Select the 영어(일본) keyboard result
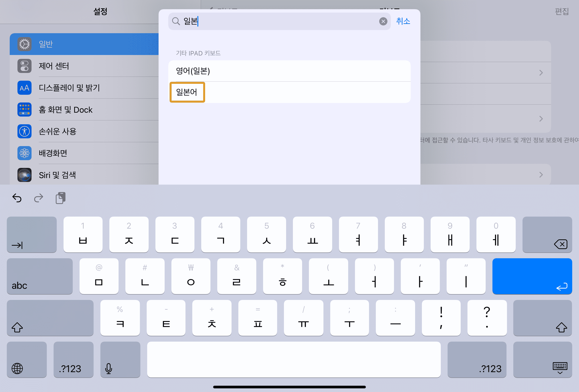Viewport: 579px width, 392px height. [193, 71]
